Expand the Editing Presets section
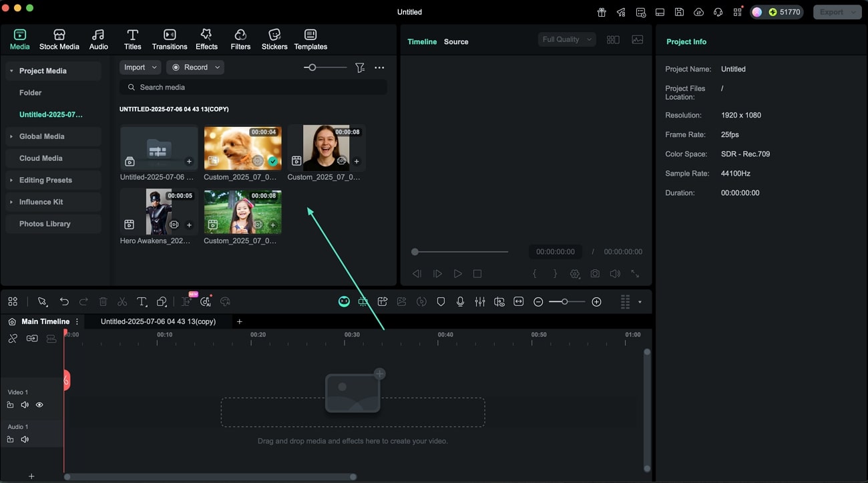The width and height of the screenshot is (868, 483). (x=11, y=180)
